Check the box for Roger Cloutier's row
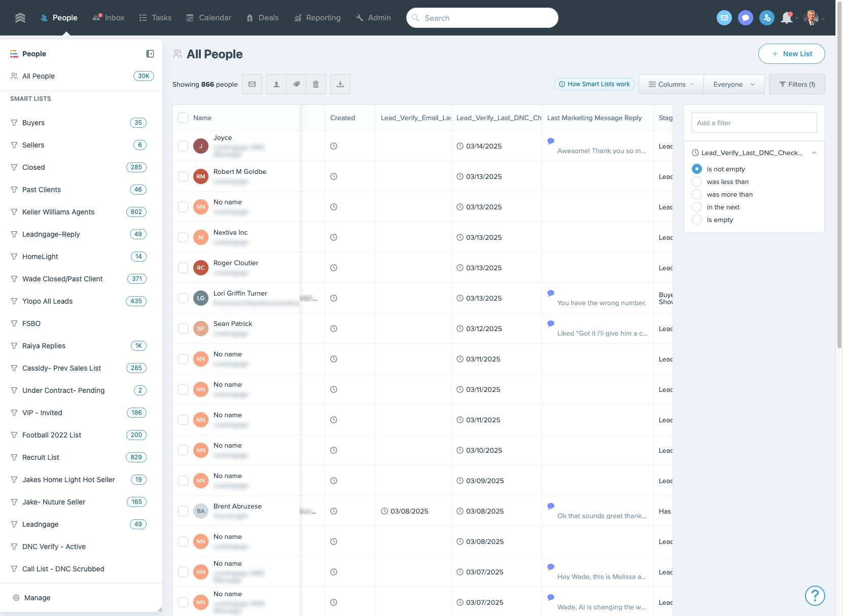The image size is (843, 616). click(x=183, y=268)
